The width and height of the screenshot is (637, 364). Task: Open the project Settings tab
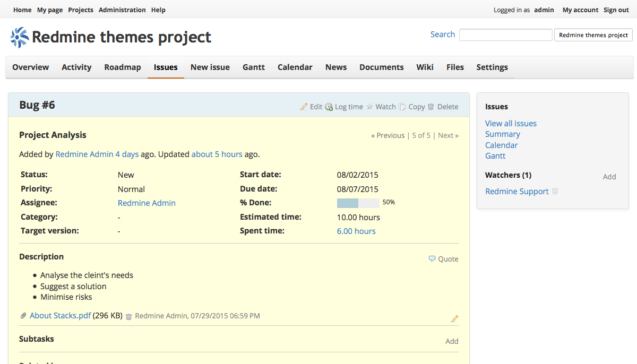tap(492, 67)
